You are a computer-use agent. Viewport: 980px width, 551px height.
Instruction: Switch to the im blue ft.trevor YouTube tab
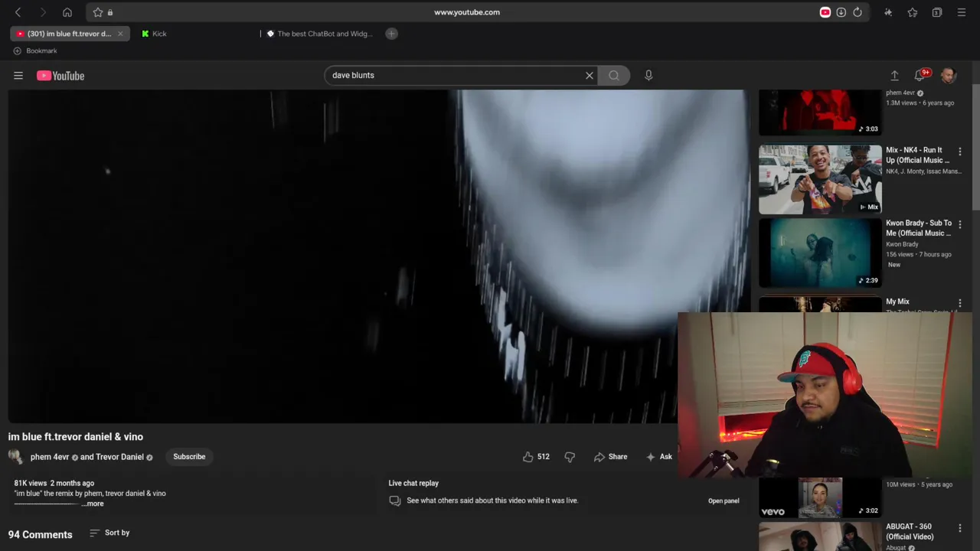coord(70,34)
